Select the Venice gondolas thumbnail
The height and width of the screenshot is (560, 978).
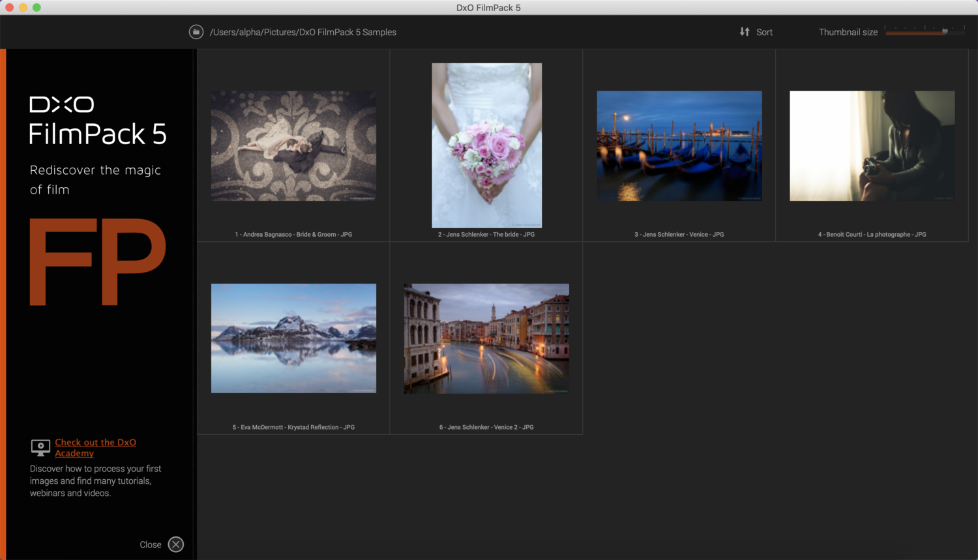click(x=679, y=146)
